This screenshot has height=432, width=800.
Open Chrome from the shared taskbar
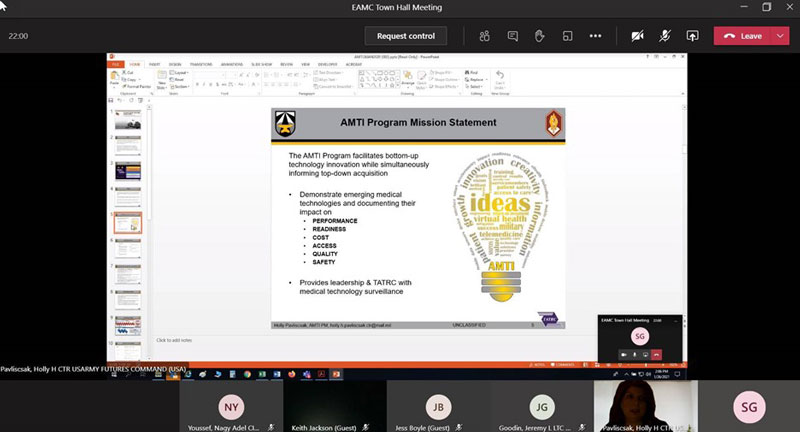click(247, 374)
